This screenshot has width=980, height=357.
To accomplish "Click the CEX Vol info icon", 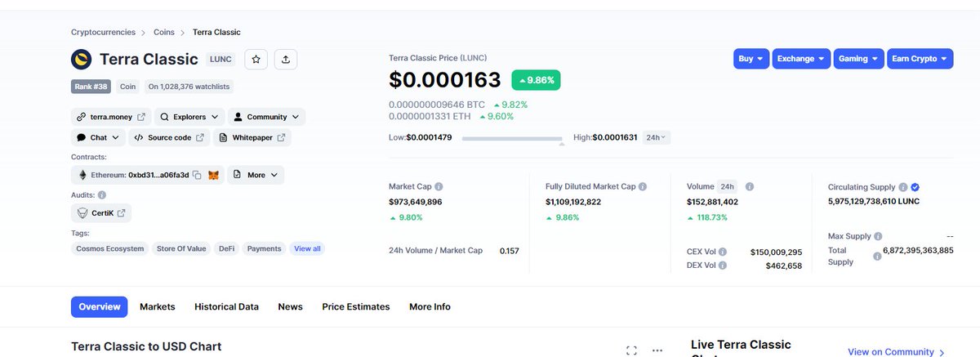I will point(722,252).
